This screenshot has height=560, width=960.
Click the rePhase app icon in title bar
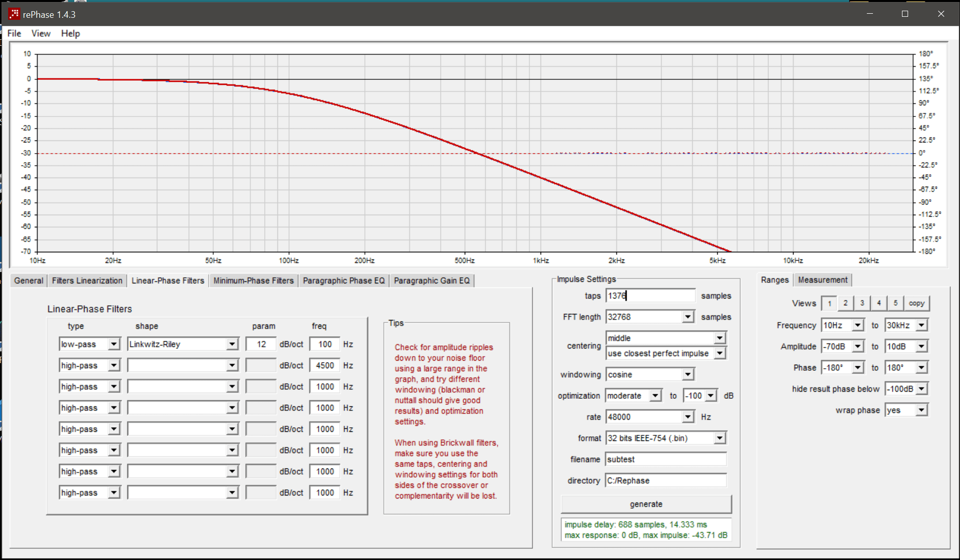(14, 14)
